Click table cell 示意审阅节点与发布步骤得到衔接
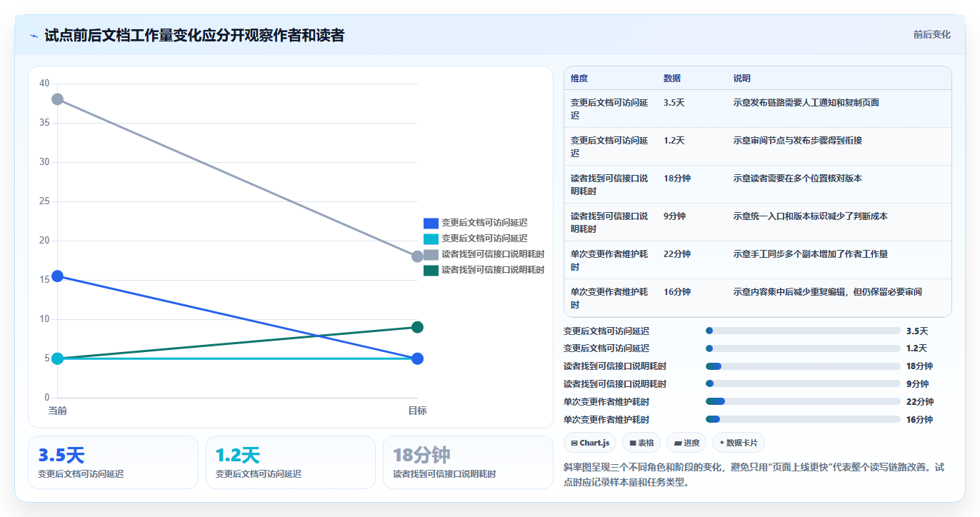This screenshot has height=517, width=980. 798,141
